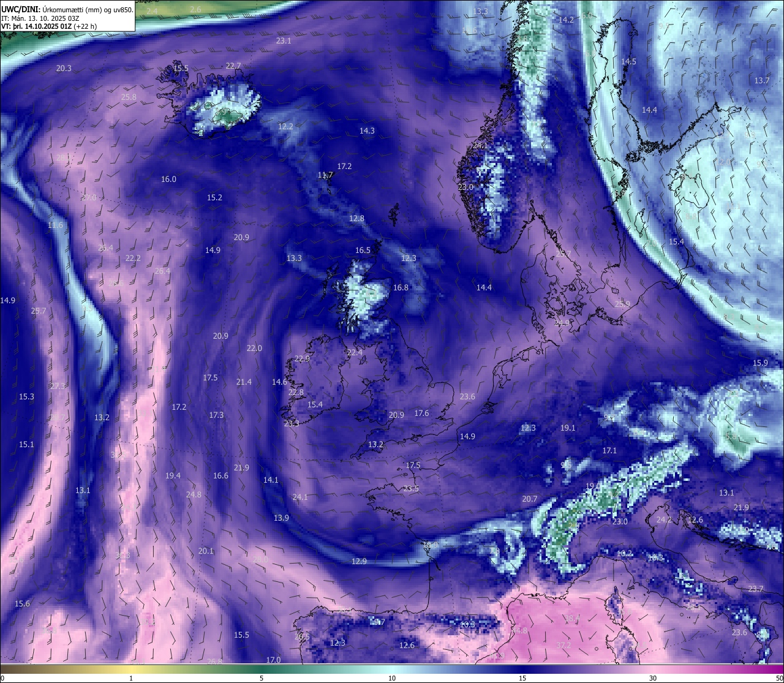The height and width of the screenshot is (683, 784).
Task: Click the 12.9 value on the map
Action: click(x=359, y=561)
